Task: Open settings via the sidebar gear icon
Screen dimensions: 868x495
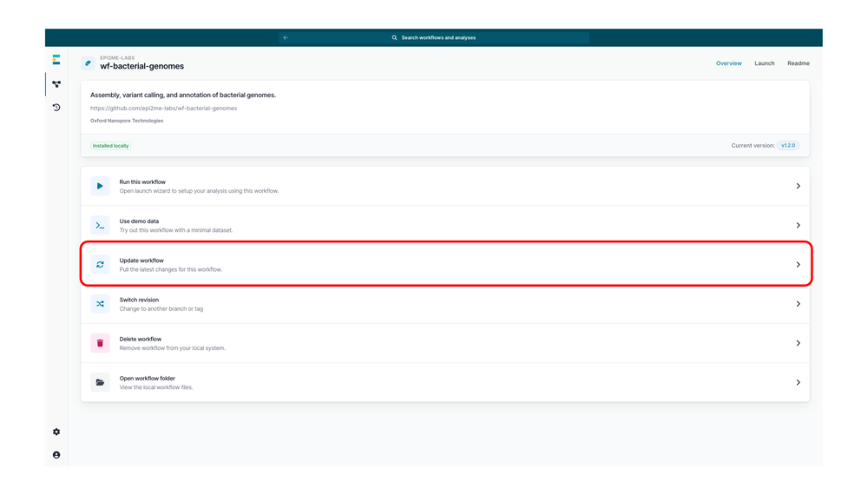Action: (56, 432)
